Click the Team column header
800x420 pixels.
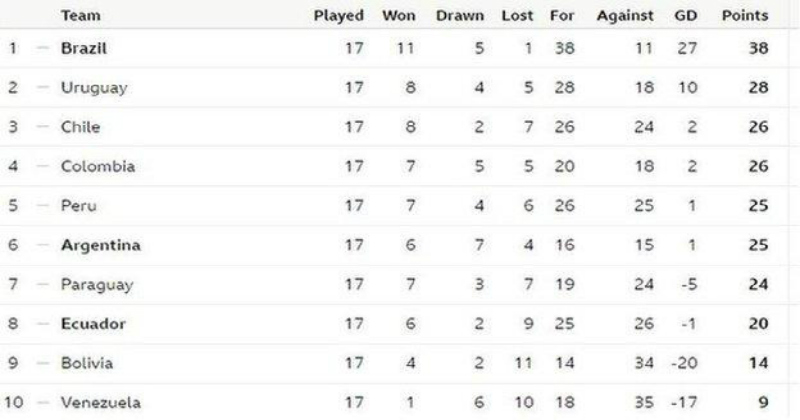[x=81, y=16]
